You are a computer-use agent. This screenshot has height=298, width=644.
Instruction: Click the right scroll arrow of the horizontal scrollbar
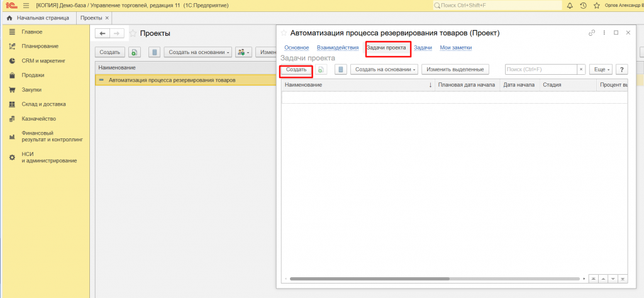pyautogui.click(x=584, y=279)
